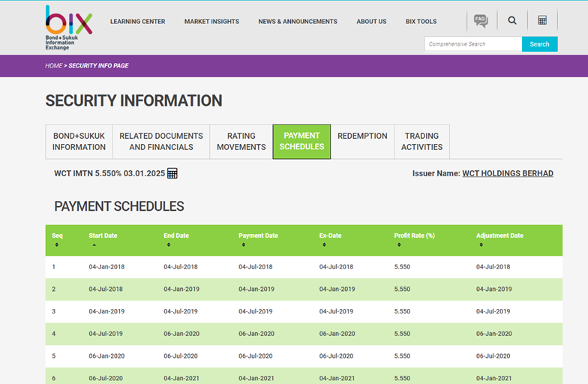Viewport: 588px width, 384px height.
Task: Switch to Redemption tab
Action: tap(362, 142)
